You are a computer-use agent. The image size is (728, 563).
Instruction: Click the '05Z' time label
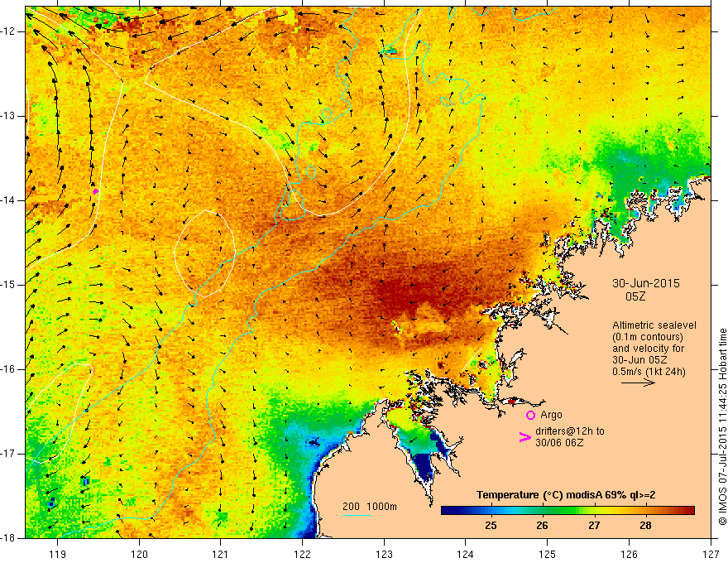coord(635,296)
